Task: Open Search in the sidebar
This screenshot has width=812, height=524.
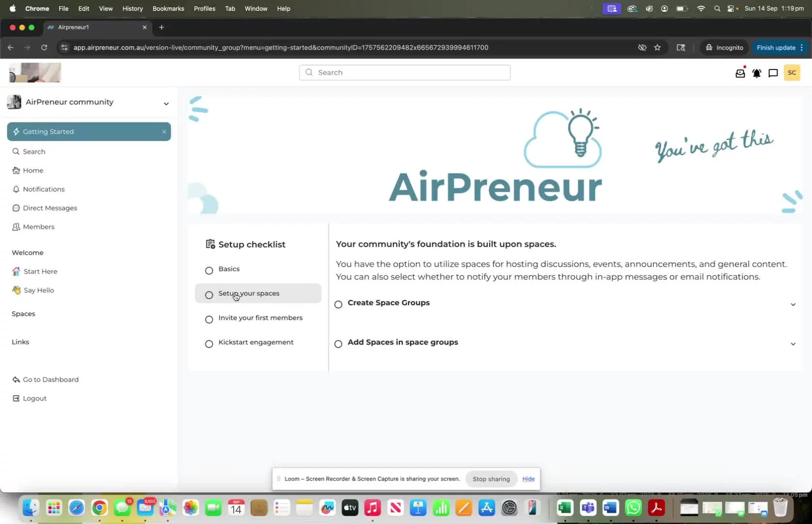Action: (29, 151)
